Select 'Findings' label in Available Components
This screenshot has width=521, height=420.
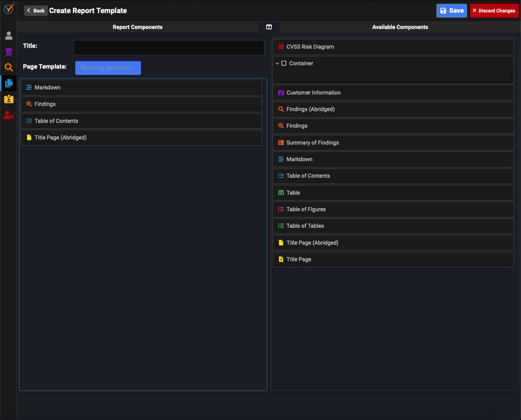tap(297, 126)
